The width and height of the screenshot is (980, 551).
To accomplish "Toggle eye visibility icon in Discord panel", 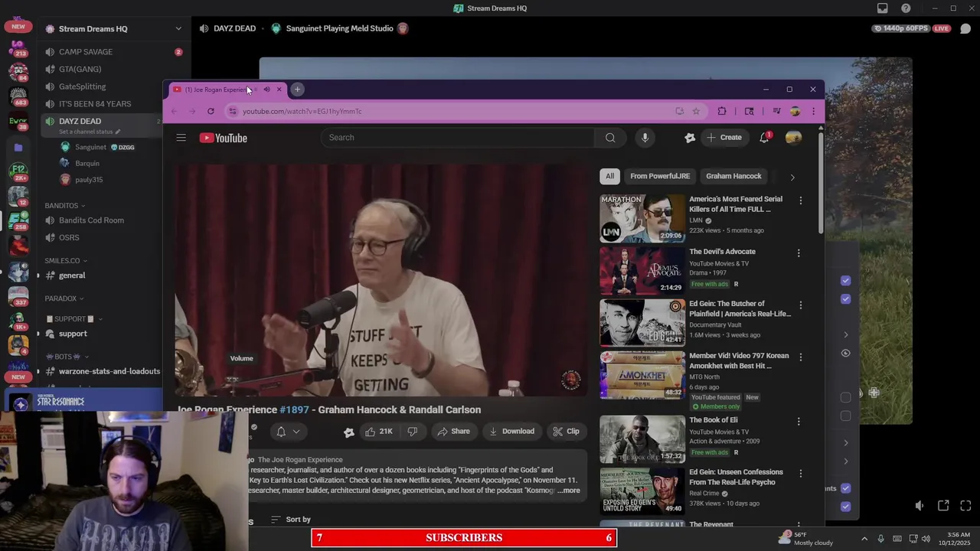I will [845, 354].
